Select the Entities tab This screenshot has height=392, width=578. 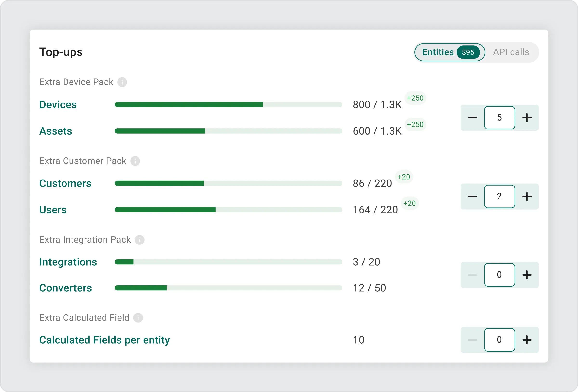[438, 52]
